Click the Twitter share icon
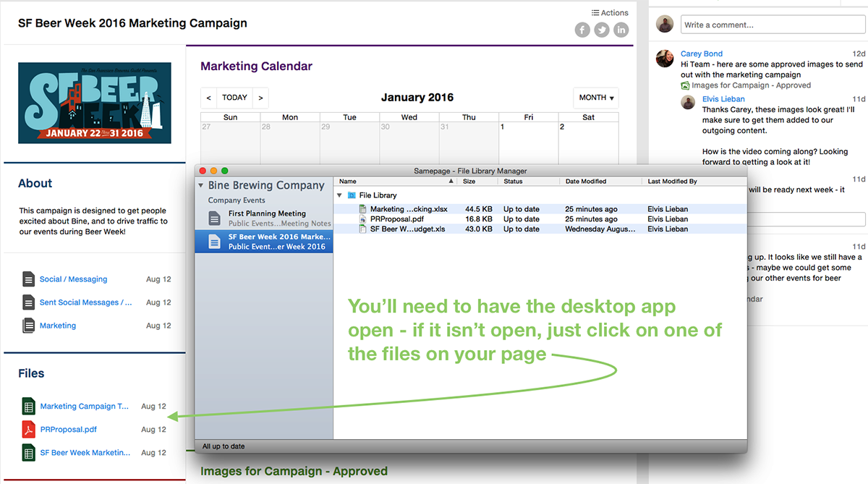The image size is (868, 484). tap(602, 30)
